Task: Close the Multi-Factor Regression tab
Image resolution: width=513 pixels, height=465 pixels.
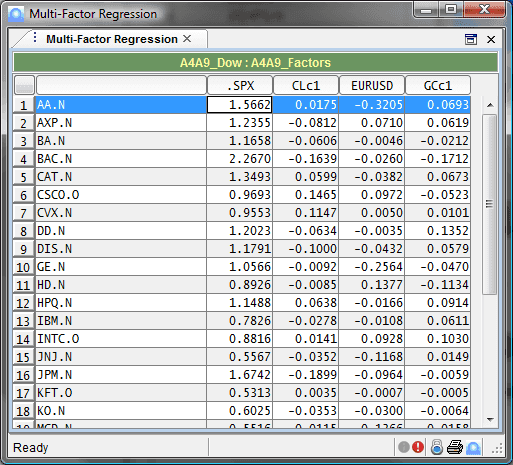Action: point(187,39)
